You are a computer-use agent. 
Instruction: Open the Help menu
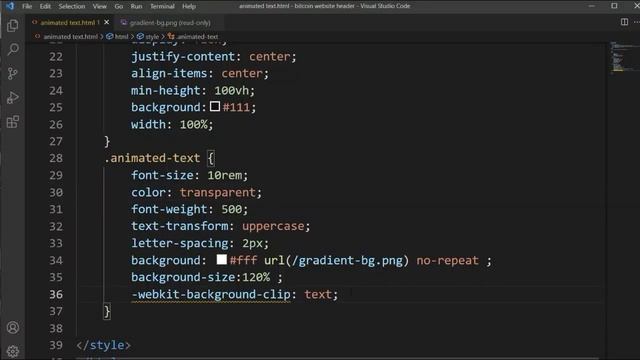(189, 6)
